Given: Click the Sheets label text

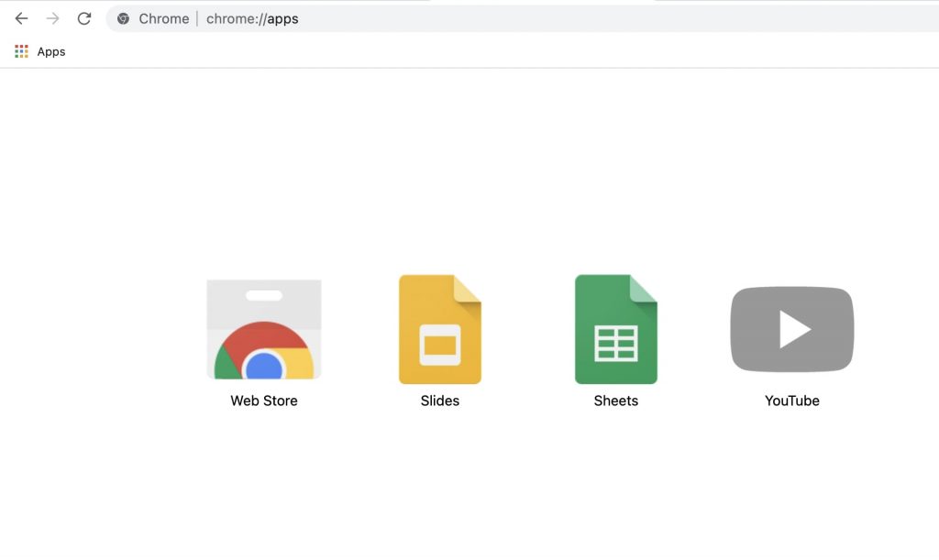Looking at the screenshot, I should click(616, 401).
